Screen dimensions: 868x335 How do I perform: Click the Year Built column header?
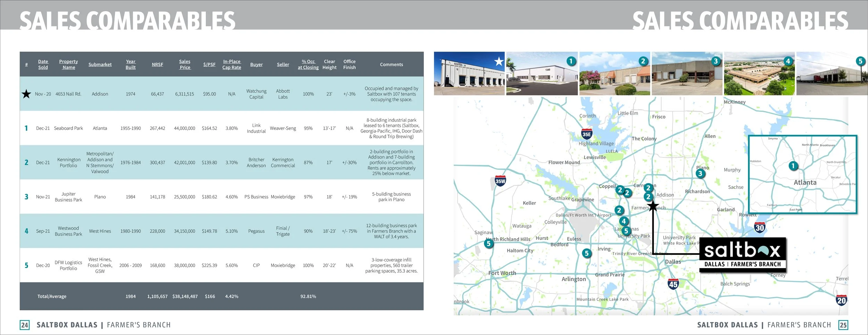tap(131, 65)
